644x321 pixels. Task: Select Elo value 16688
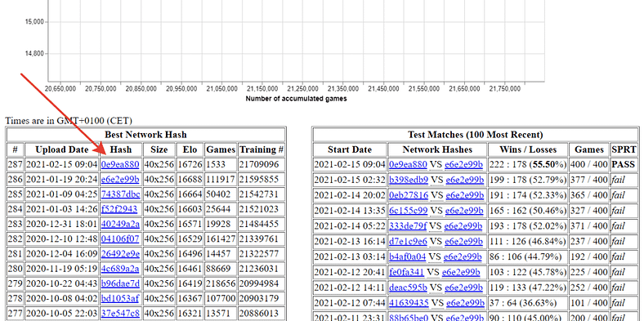(x=190, y=180)
